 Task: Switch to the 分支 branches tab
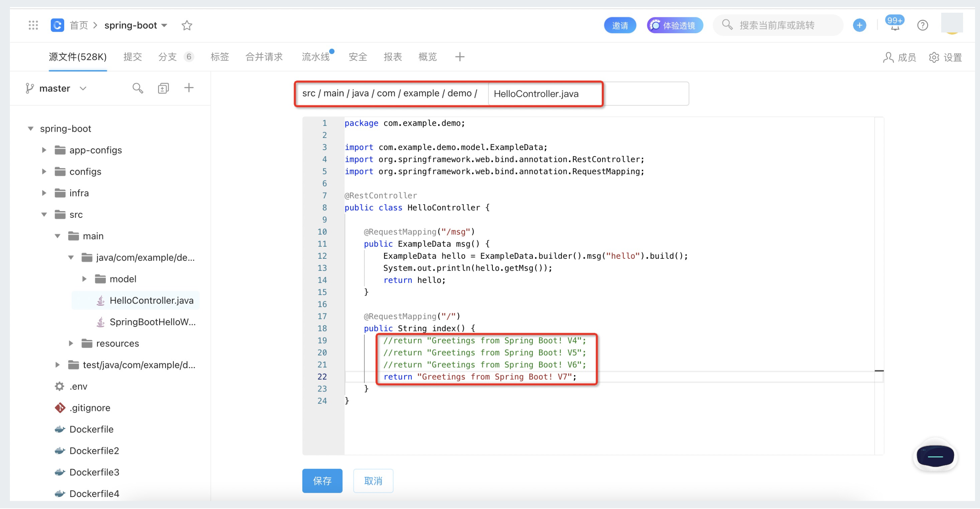coord(176,57)
